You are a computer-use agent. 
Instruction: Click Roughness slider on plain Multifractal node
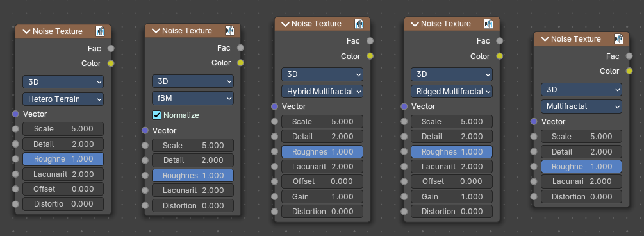coord(582,167)
